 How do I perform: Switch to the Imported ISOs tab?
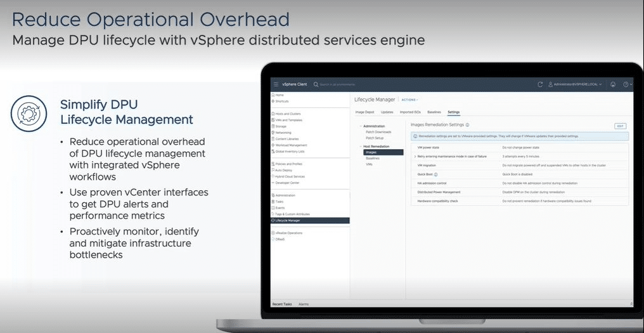click(410, 112)
